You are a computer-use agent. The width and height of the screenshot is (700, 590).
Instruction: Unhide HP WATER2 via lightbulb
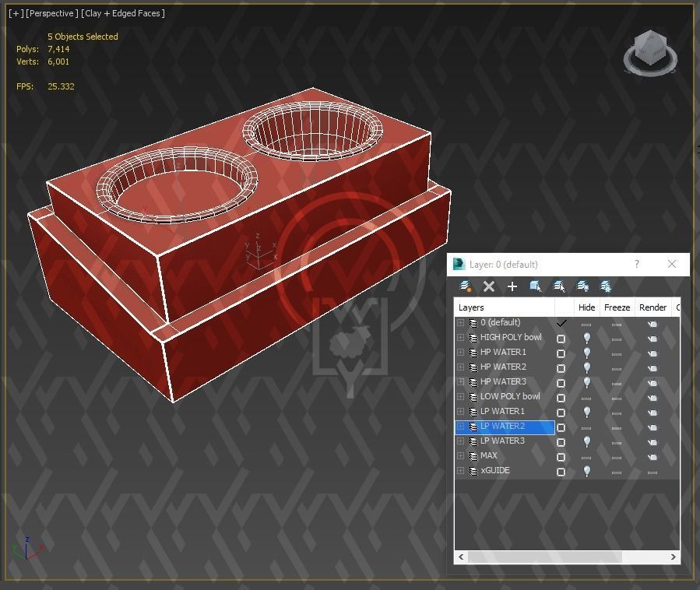point(586,367)
